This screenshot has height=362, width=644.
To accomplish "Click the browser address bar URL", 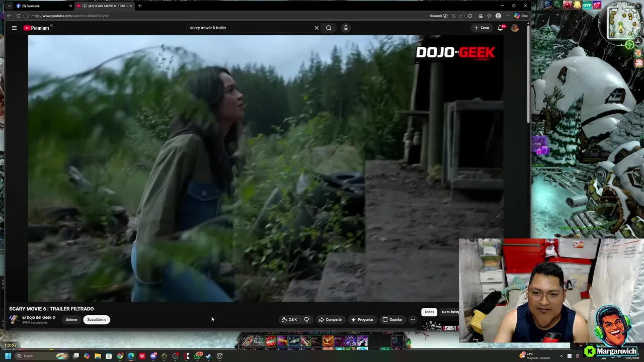I will [69, 16].
